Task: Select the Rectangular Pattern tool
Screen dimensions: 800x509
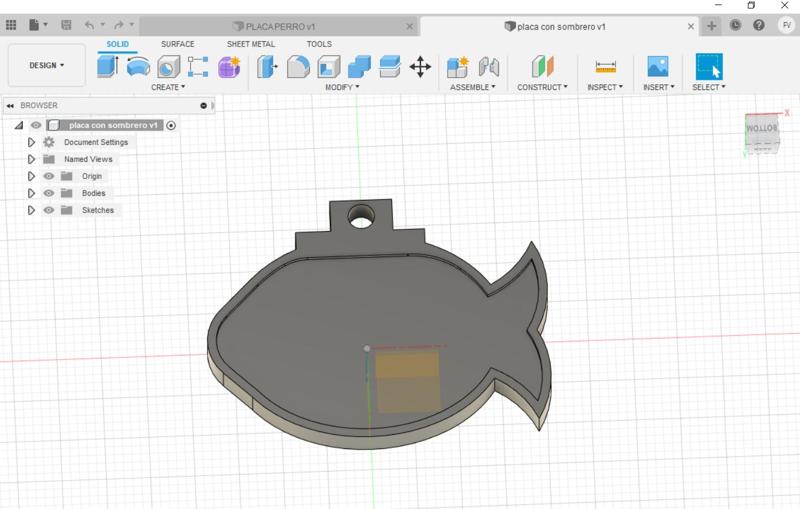Action: click(x=198, y=67)
